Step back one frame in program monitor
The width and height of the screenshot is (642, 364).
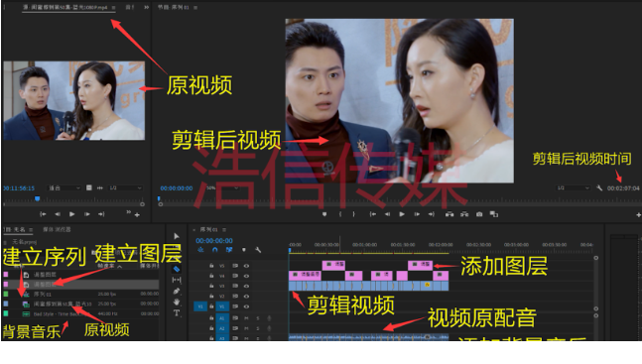tap(387, 214)
